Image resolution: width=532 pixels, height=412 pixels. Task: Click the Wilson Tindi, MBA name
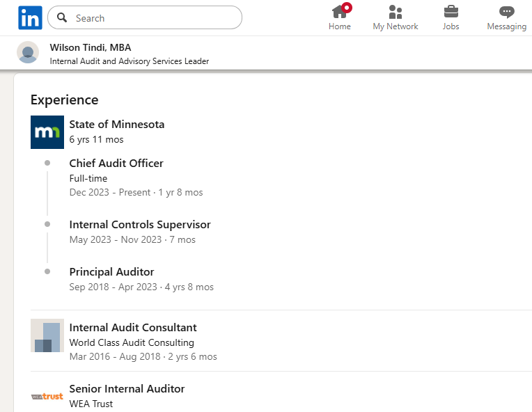click(91, 47)
